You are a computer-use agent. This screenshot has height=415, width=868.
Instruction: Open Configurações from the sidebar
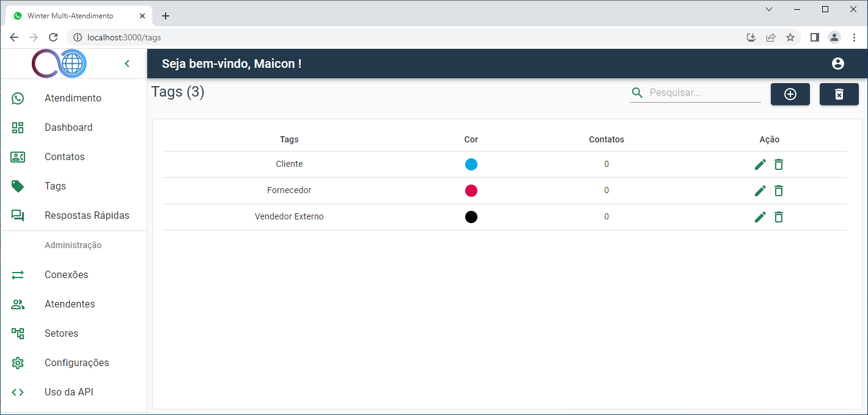tap(76, 363)
